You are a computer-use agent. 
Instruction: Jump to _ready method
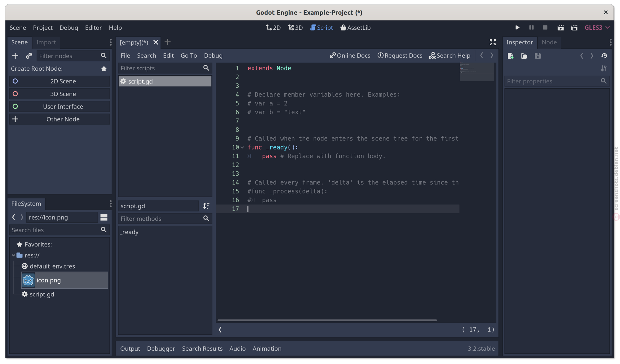[x=129, y=232]
